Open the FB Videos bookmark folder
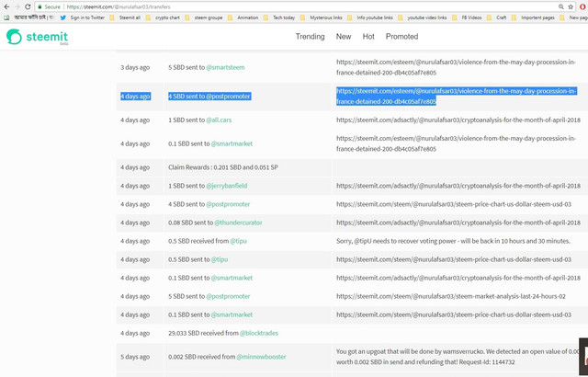 tap(467, 17)
